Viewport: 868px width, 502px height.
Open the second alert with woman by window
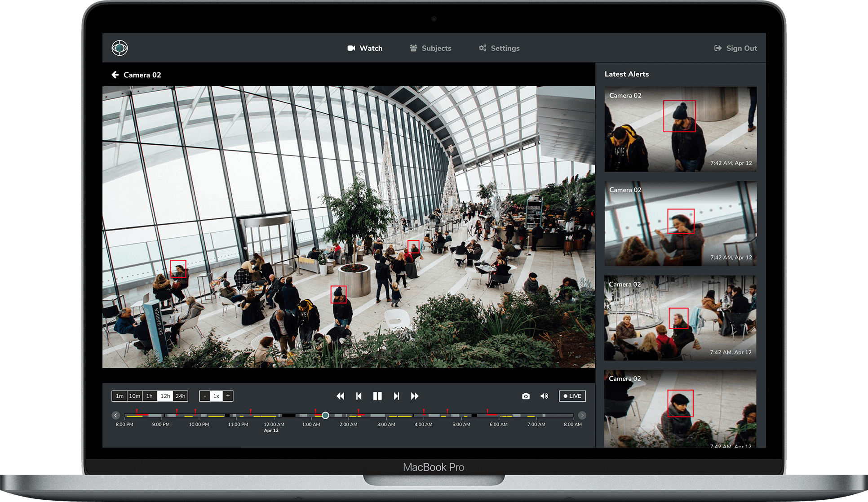(x=680, y=223)
